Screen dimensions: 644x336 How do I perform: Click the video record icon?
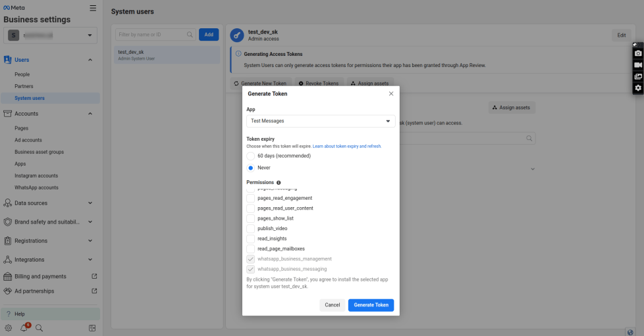638,65
